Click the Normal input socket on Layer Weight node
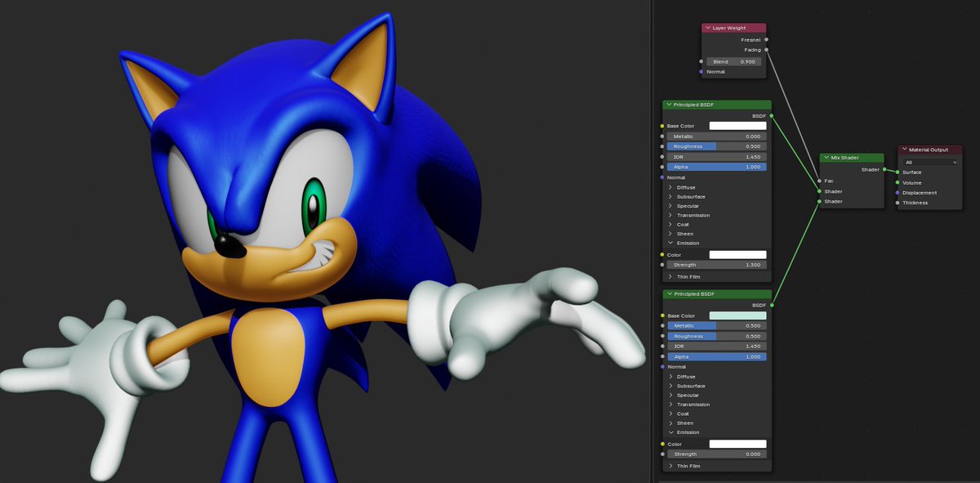Screen dimensions: 980x483 tap(702, 72)
